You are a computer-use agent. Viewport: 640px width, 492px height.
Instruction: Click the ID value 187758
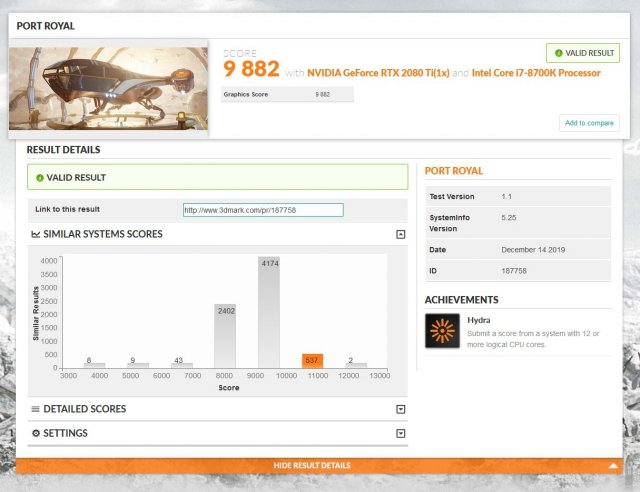514,271
